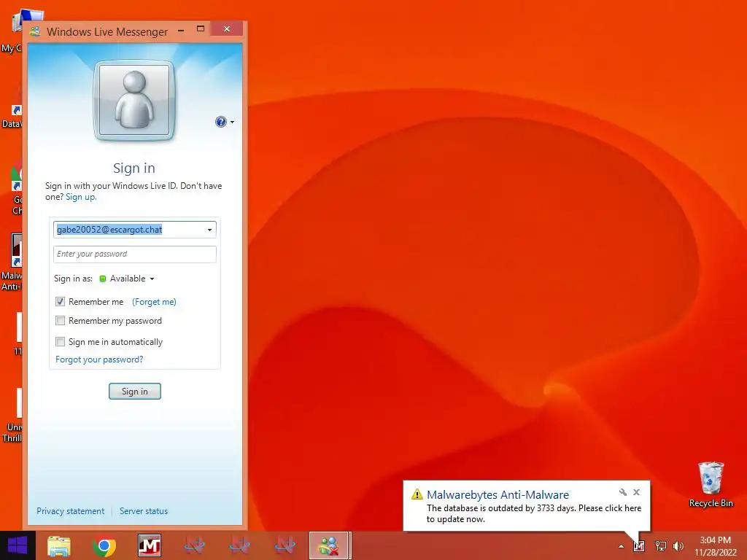Click the outdated database warning icon

[417, 494]
